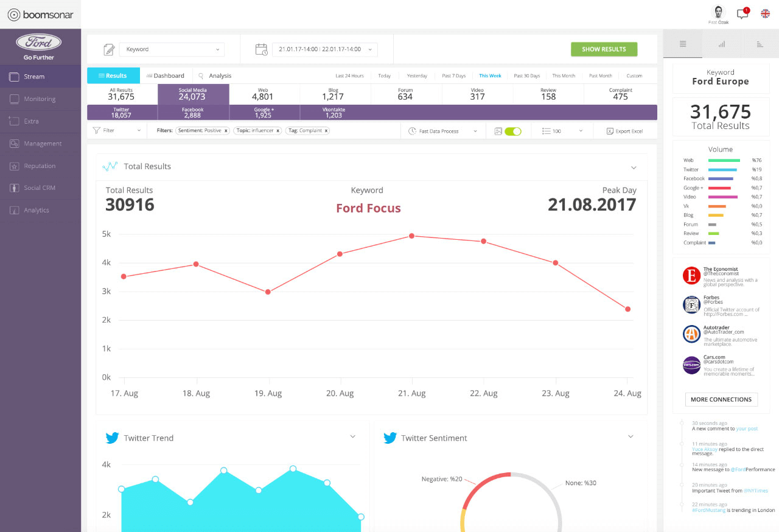Open the messages notification icon
Screen dimensions: 779x532
coord(742,13)
